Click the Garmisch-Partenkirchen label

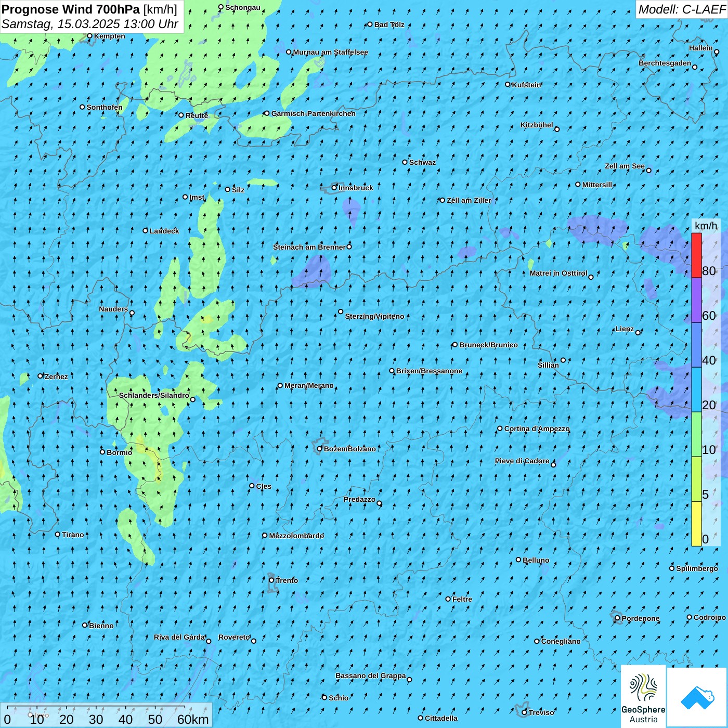(314, 113)
